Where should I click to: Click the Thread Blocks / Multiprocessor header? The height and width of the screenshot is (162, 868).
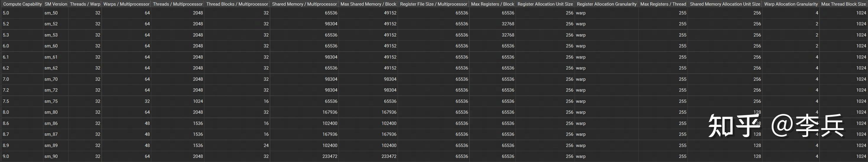pyautogui.click(x=237, y=4)
